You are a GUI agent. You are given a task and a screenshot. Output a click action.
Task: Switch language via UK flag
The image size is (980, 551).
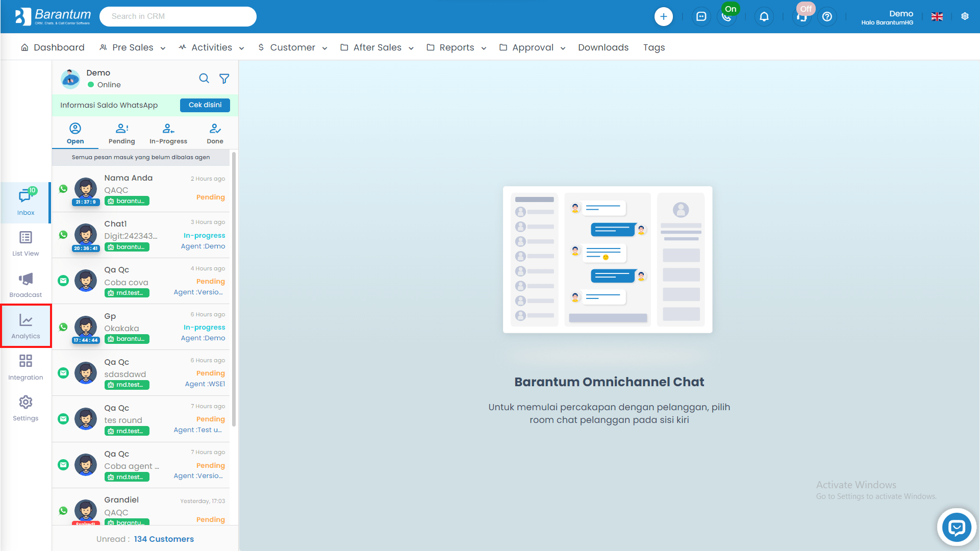(937, 16)
